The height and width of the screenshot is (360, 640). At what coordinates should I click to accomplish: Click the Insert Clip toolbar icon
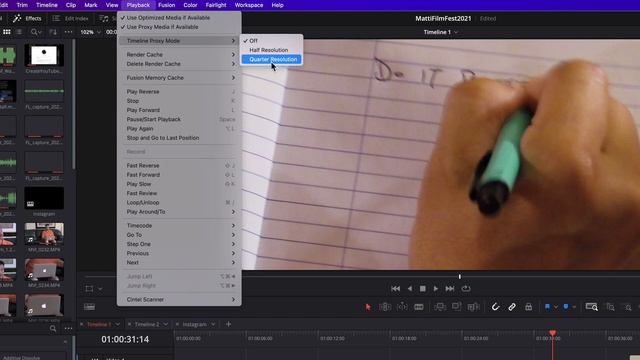(440, 307)
